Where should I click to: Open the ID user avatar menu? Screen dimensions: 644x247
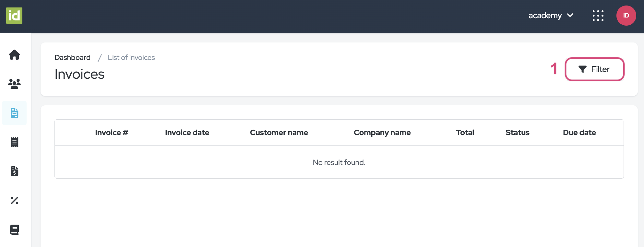tap(626, 16)
